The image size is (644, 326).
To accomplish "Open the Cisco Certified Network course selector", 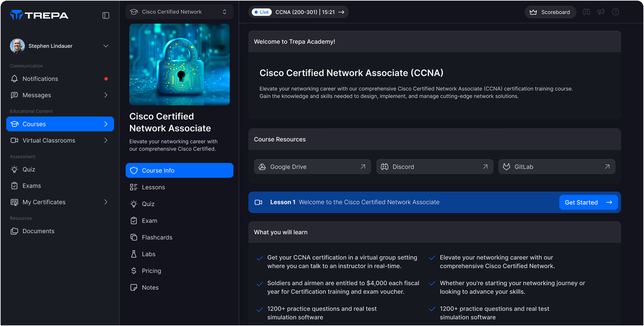I will (x=179, y=12).
